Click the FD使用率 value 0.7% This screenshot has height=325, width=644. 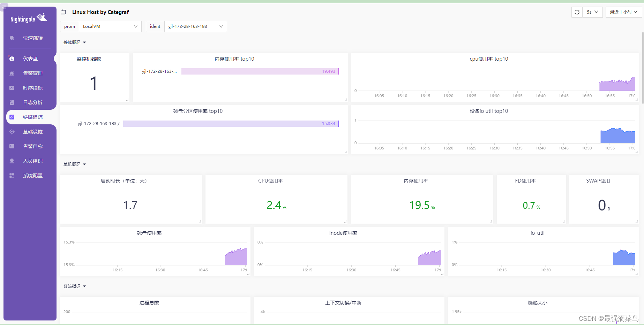click(x=531, y=206)
